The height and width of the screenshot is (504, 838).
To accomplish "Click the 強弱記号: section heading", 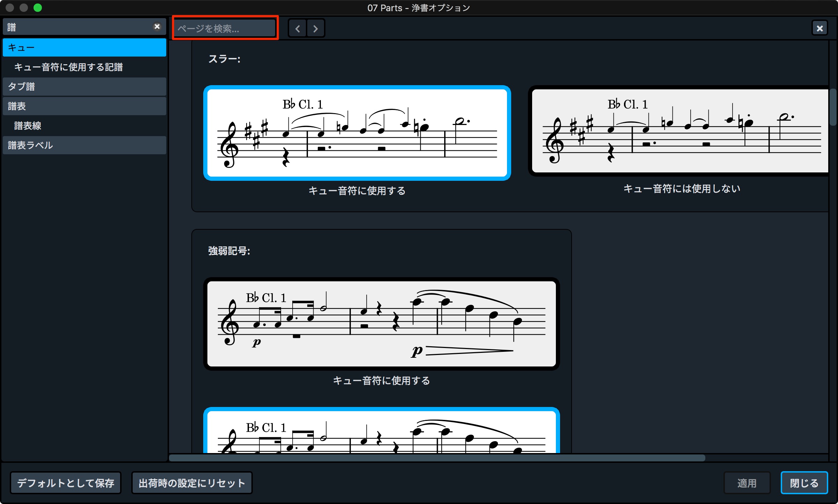I will [x=229, y=251].
